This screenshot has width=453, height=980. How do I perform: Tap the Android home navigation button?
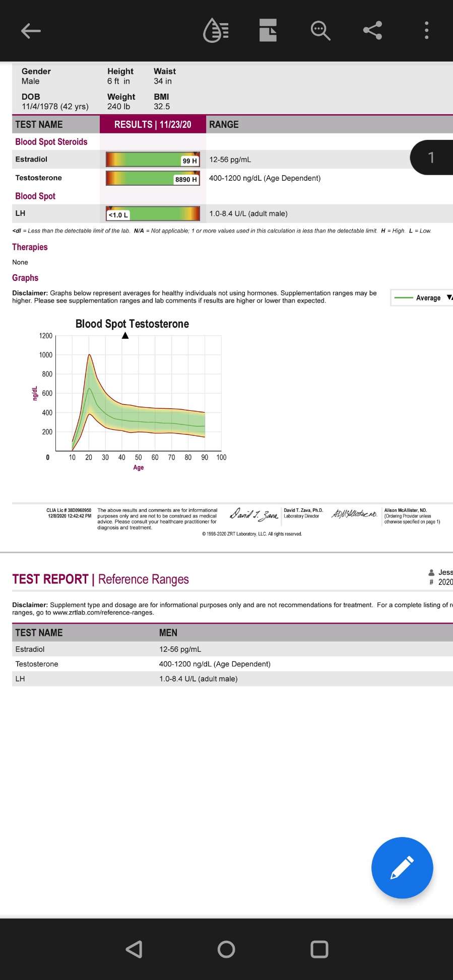tap(226, 949)
